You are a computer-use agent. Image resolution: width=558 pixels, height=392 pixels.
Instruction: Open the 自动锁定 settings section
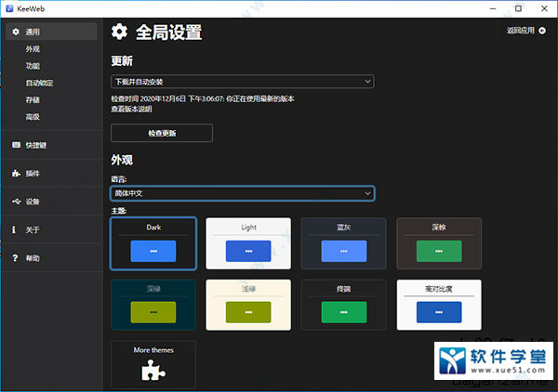(39, 83)
